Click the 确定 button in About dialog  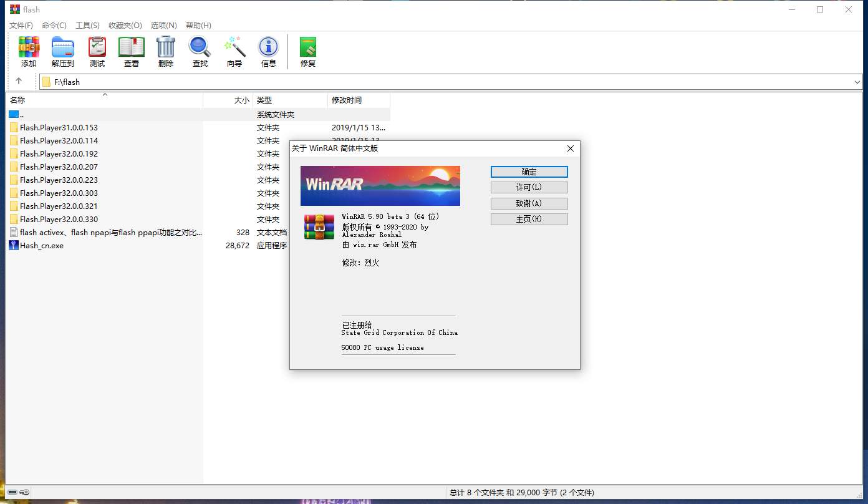[x=529, y=172]
